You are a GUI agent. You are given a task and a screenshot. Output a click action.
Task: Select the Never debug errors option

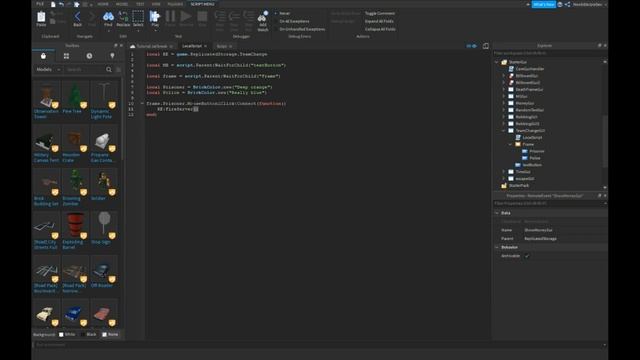282,13
